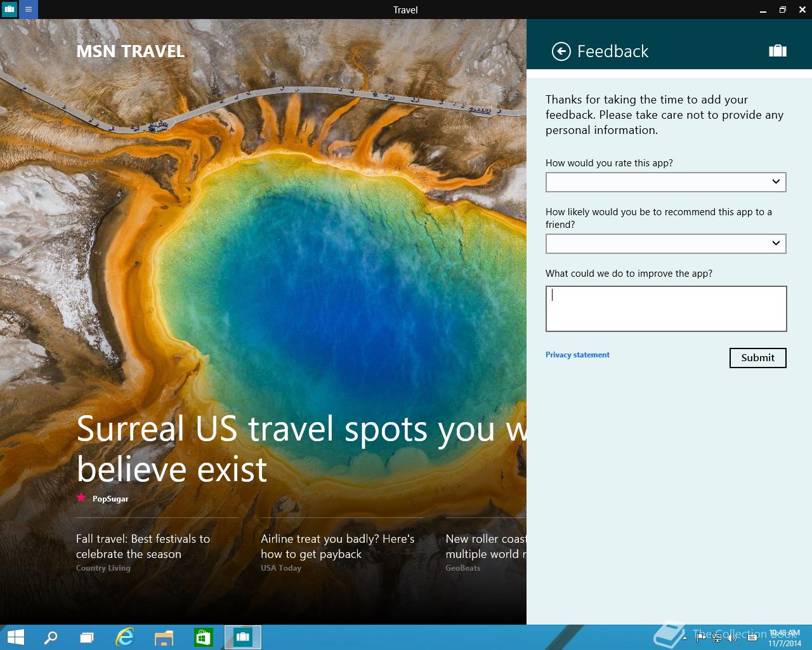Click the suitcase icon in Feedback header
The image size is (812, 650).
[x=778, y=51]
